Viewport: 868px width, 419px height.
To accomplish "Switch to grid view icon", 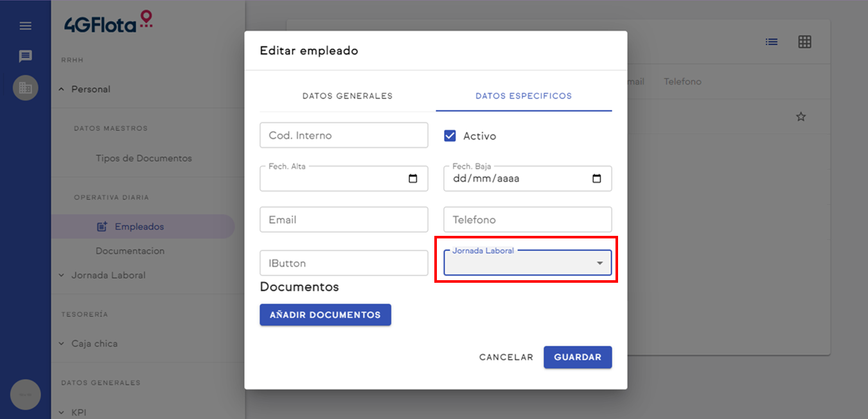I will pos(804,42).
